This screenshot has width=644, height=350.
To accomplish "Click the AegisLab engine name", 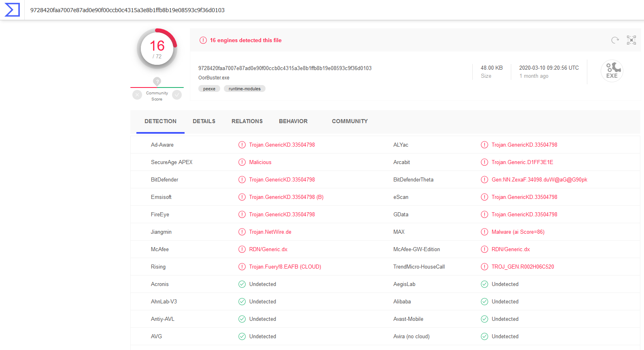I will coord(404,284).
